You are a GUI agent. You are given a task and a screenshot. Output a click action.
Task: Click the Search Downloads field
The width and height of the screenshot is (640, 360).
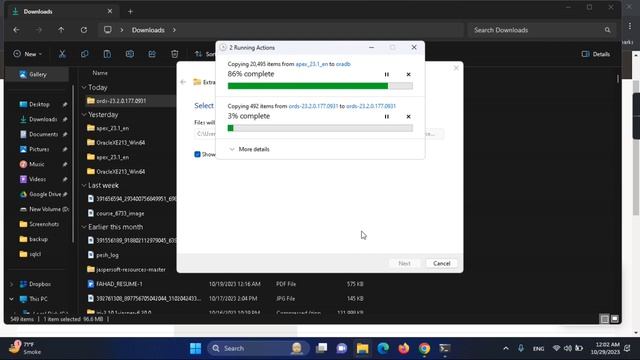tap(542, 30)
